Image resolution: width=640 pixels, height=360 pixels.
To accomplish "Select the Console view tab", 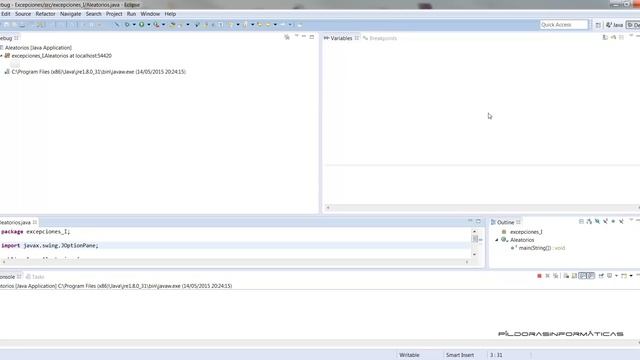I will [10, 277].
